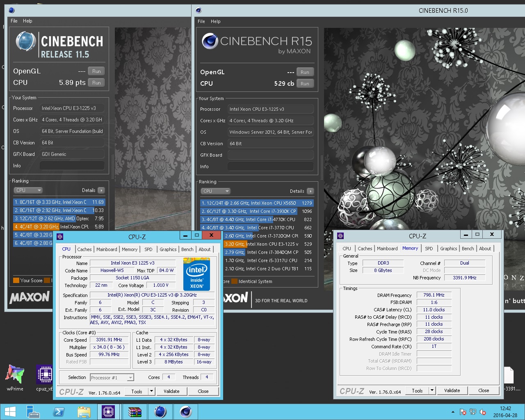Open Action Center flag in system tray
The image size is (525, 420).
pyautogui.click(x=463, y=412)
